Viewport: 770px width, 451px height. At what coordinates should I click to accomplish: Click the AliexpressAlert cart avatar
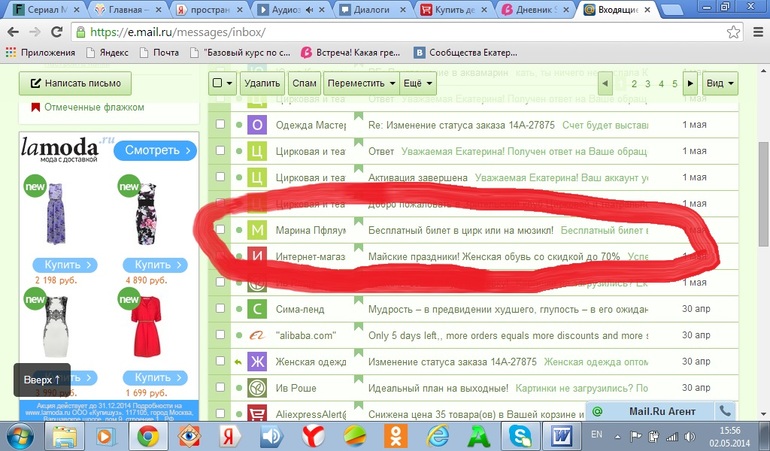(257, 414)
